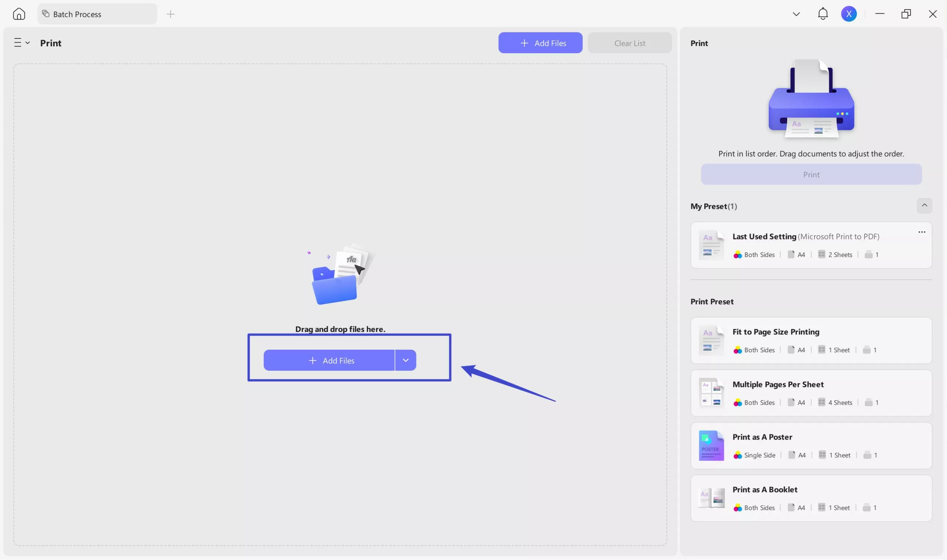Click the ellipsis on Last Used Setting
The image size is (947, 560).
tap(922, 232)
